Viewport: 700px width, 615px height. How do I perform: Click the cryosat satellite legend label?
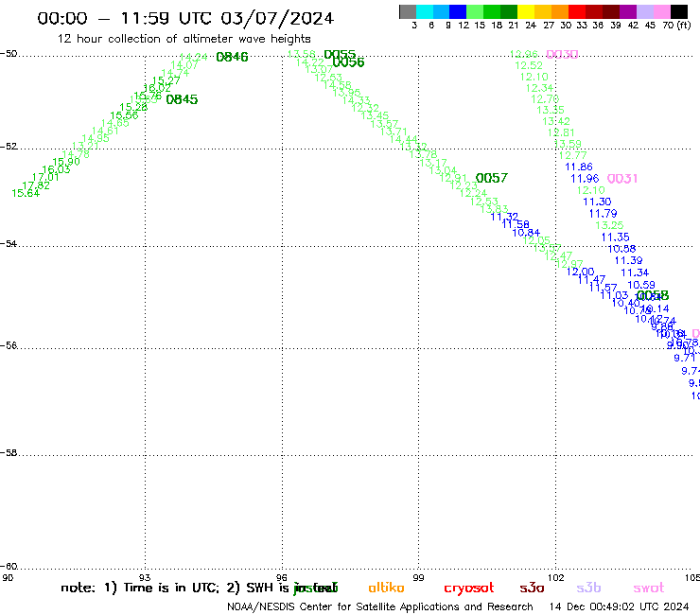(x=469, y=589)
